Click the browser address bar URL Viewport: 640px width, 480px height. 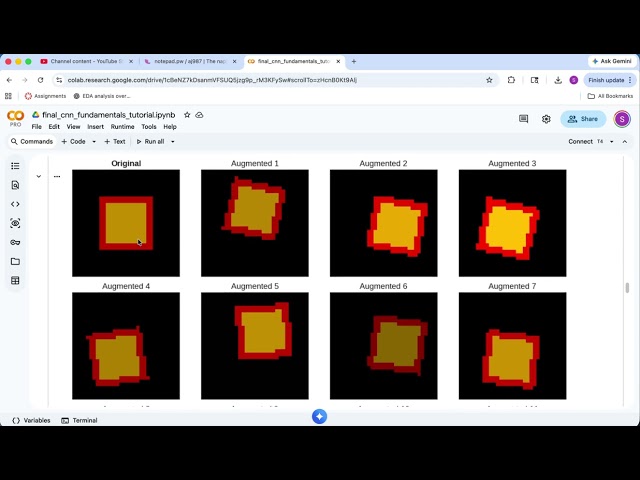(212, 80)
